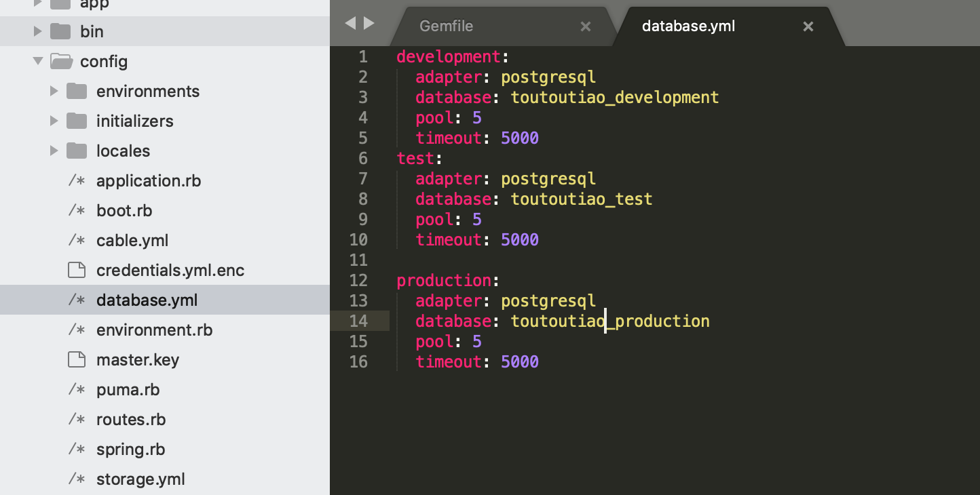
Task: Open boot.rb from the sidebar
Action: (x=124, y=211)
